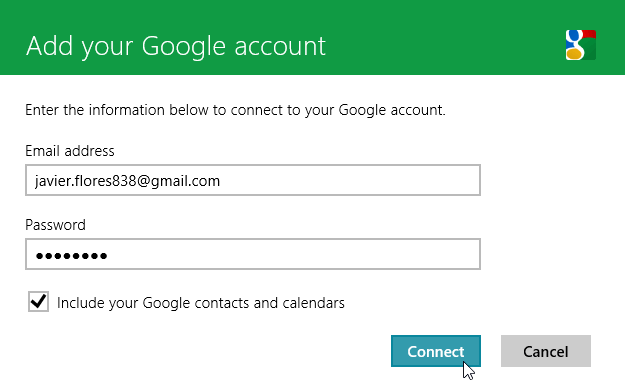Tick the contacts and calendars checkbox

38,301
